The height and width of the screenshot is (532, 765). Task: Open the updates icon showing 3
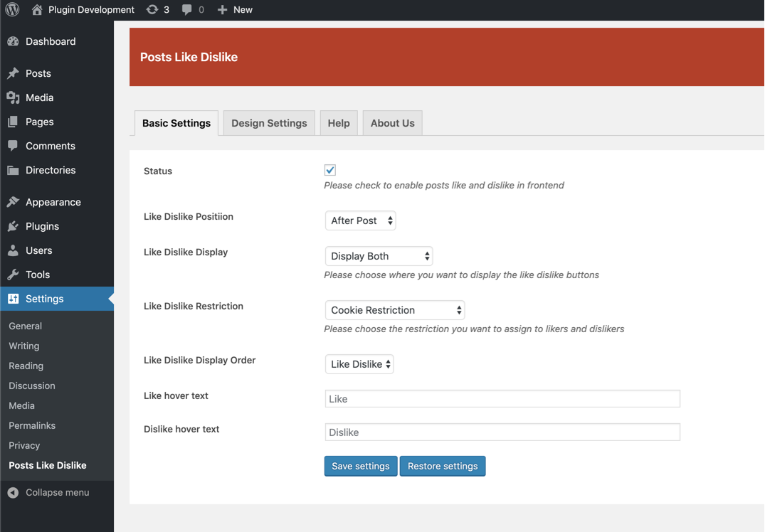click(x=152, y=10)
